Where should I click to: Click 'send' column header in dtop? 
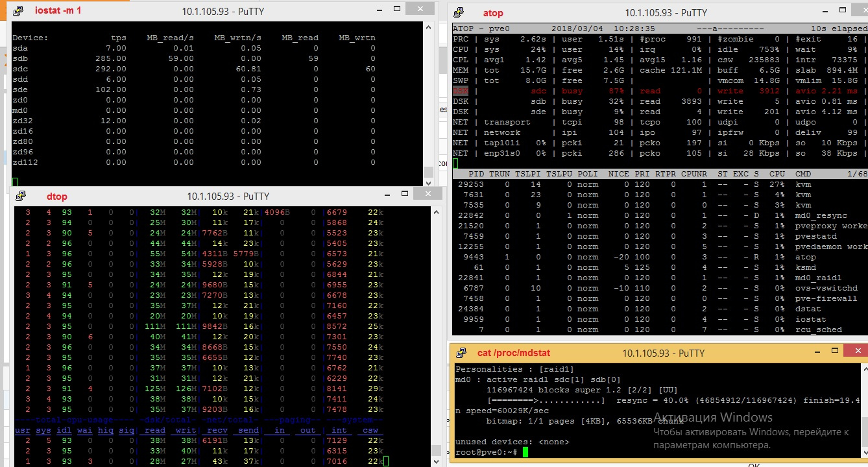point(249,430)
